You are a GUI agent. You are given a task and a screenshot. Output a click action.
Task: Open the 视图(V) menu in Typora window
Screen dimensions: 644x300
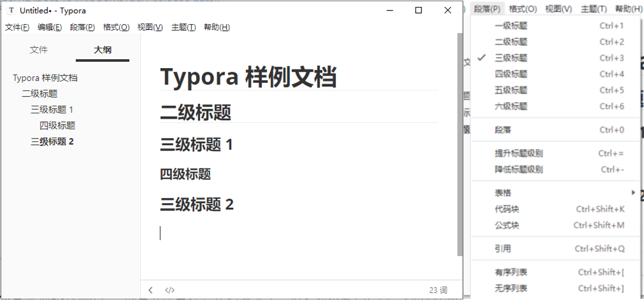pyautogui.click(x=150, y=28)
